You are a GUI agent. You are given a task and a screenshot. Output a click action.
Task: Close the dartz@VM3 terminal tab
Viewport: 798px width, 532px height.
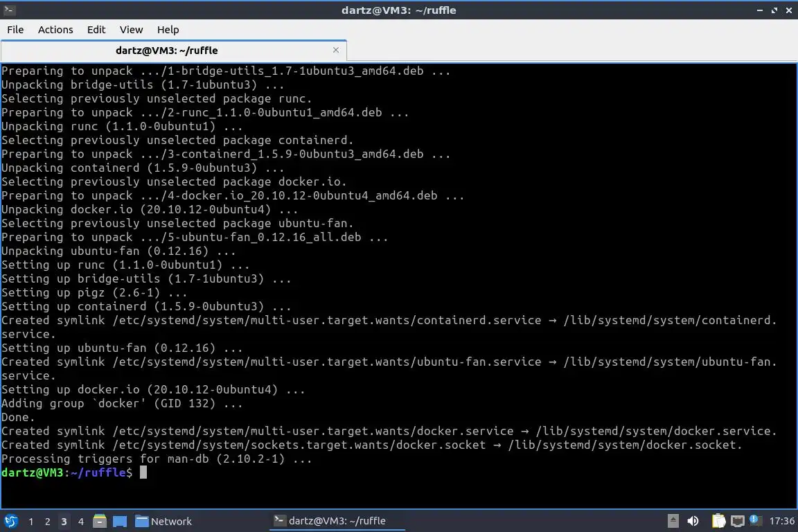pos(336,50)
